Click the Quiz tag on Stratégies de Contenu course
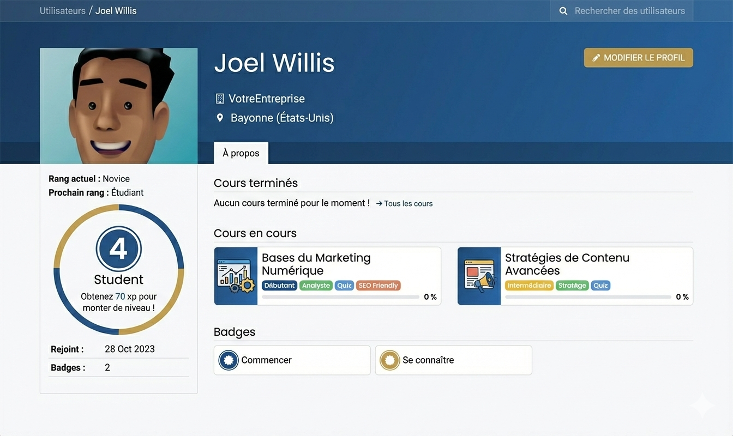This screenshot has width=733, height=436. (x=601, y=286)
